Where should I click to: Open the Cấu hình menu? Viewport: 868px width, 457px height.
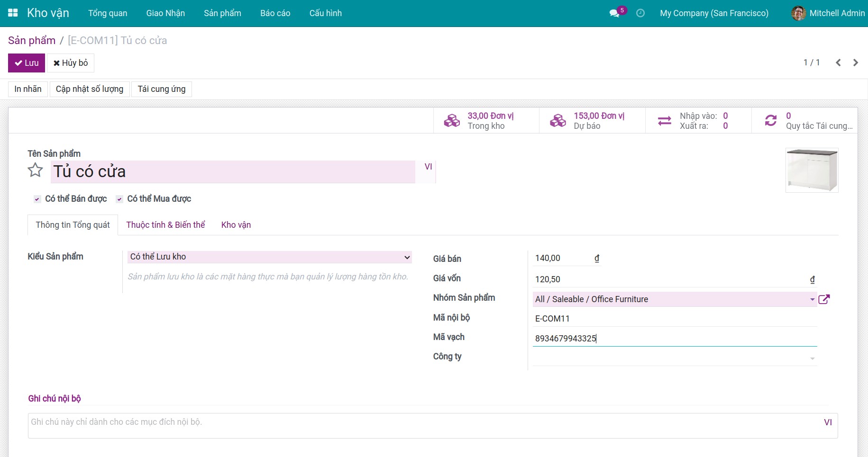coord(325,13)
